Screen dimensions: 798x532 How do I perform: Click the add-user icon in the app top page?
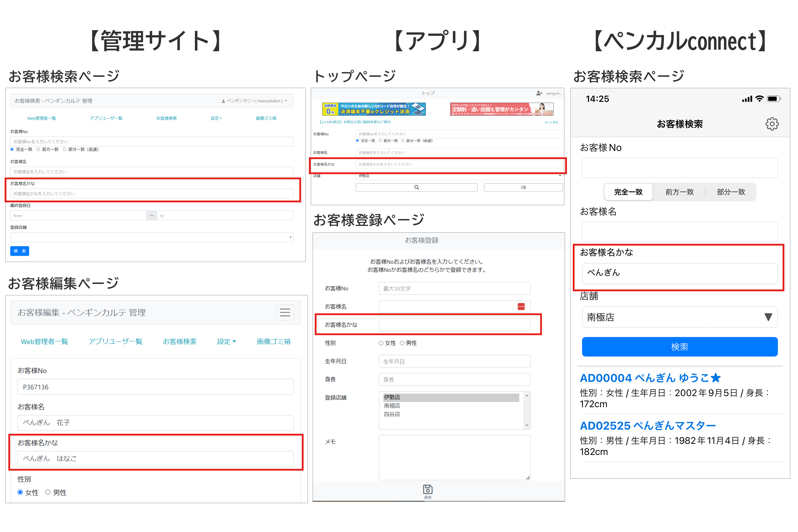click(x=539, y=93)
